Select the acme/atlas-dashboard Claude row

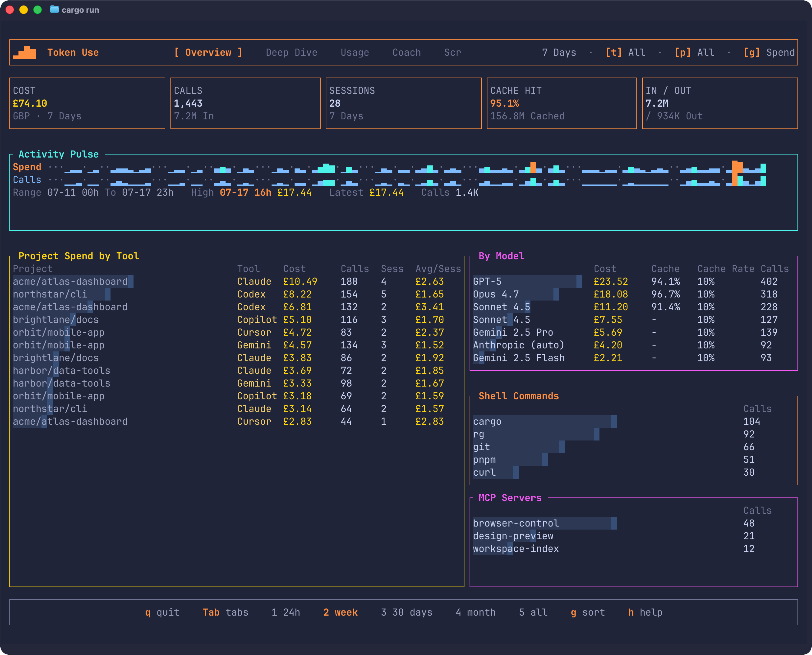click(x=236, y=281)
